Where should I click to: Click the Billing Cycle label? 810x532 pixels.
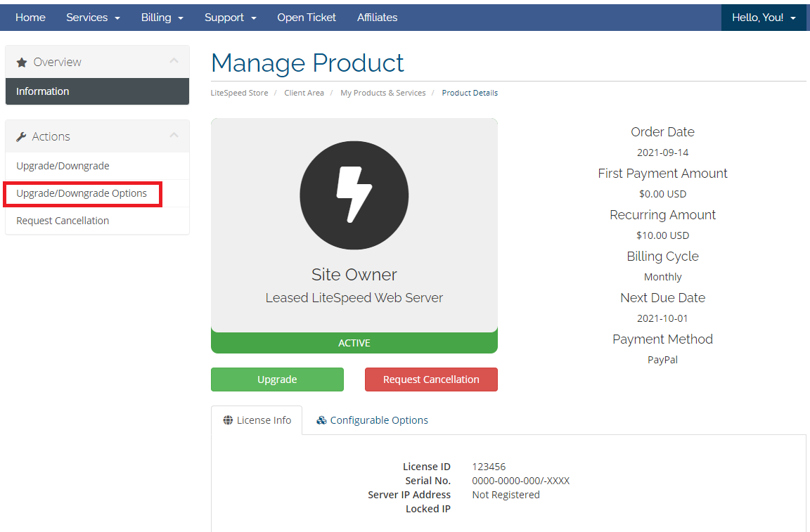[663, 257]
